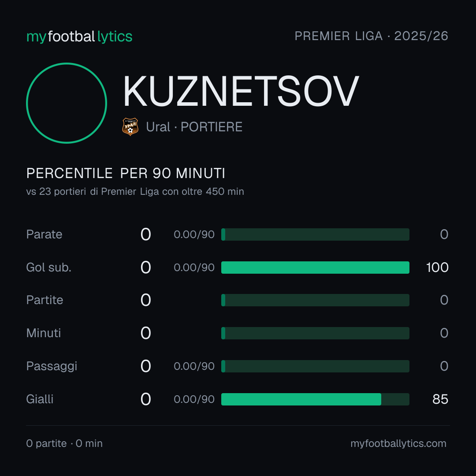The image size is (476, 476).
Task: Click the empty player photo circle
Action: coord(67,103)
